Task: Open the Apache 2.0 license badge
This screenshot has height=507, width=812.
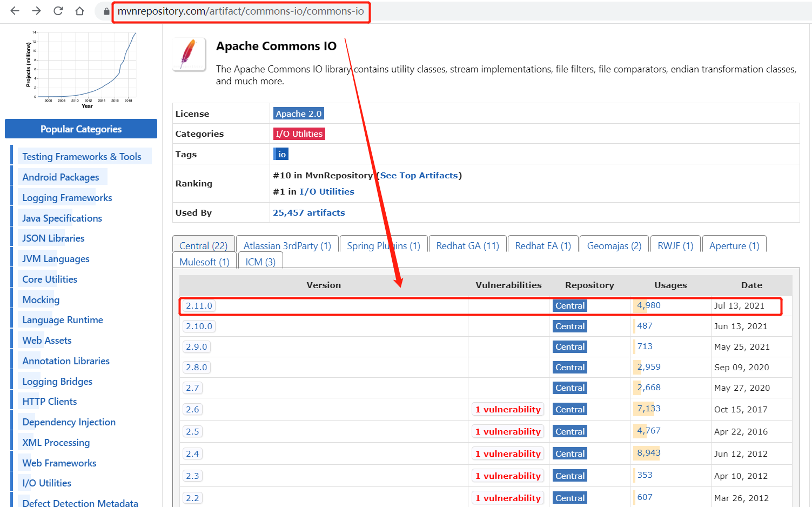Action: pos(298,114)
